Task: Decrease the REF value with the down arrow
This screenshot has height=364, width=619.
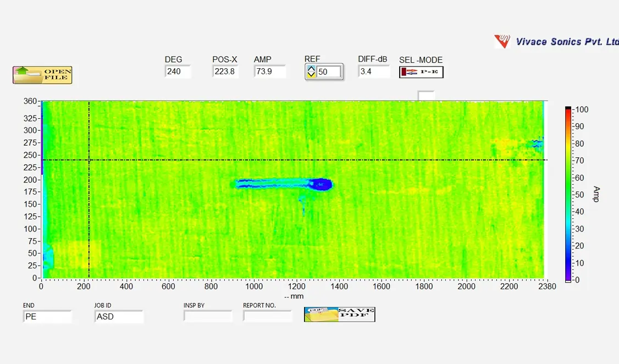Action: [311, 75]
